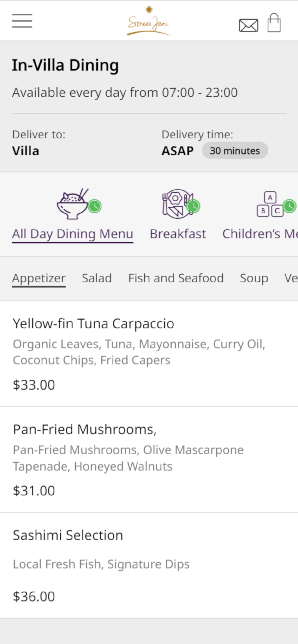The height and width of the screenshot is (644, 298).
Task: Switch to the Salad category tab
Action: (97, 278)
